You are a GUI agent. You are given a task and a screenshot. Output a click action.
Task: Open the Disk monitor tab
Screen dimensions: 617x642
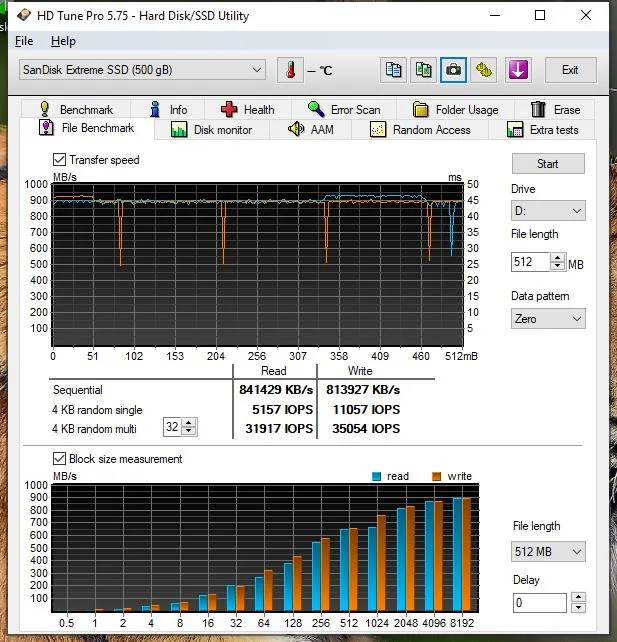tap(212, 130)
